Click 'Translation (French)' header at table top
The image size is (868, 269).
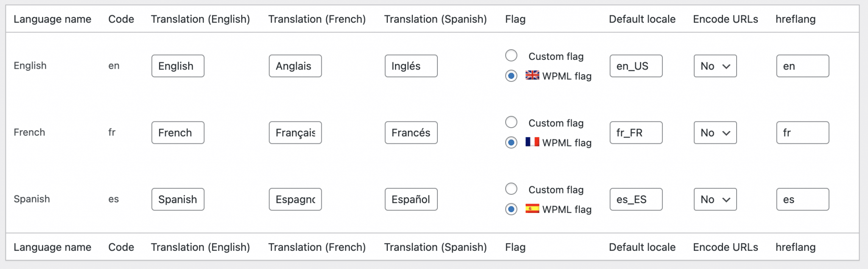[317, 19]
